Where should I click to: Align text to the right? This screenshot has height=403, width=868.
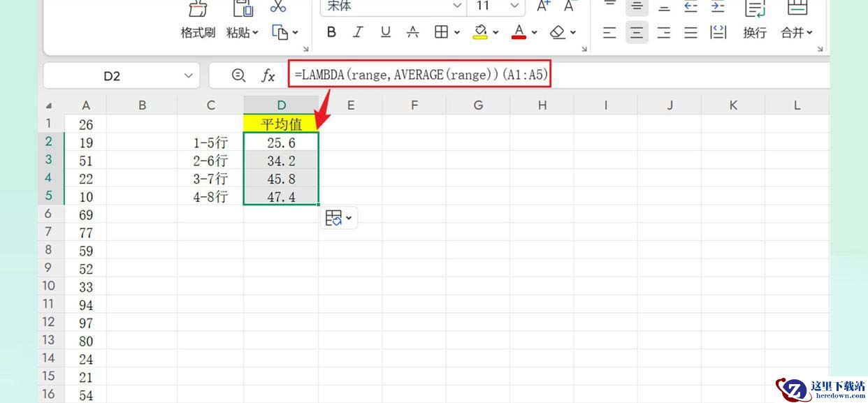pyautogui.click(x=664, y=32)
